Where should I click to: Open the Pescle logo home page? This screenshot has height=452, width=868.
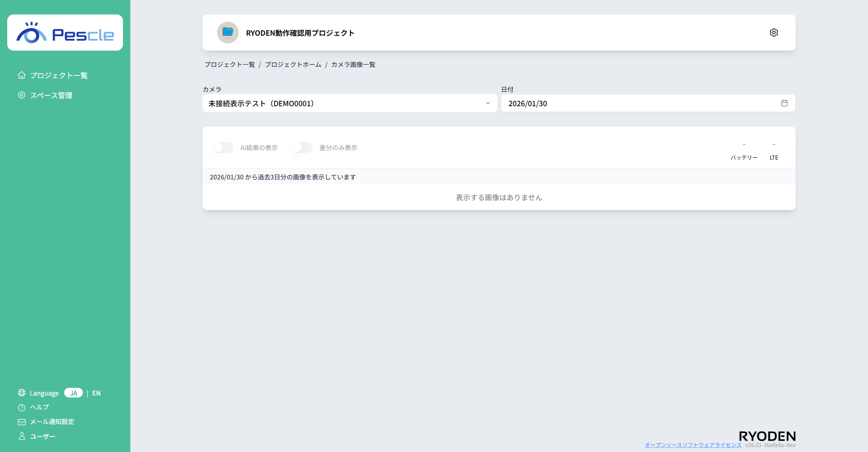65,32
